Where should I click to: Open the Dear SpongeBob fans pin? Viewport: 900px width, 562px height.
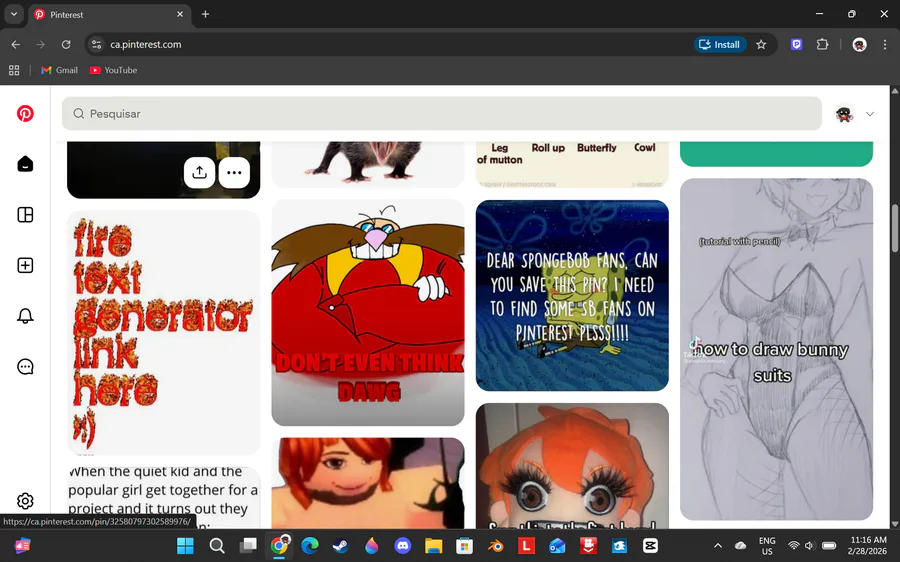pos(572,296)
